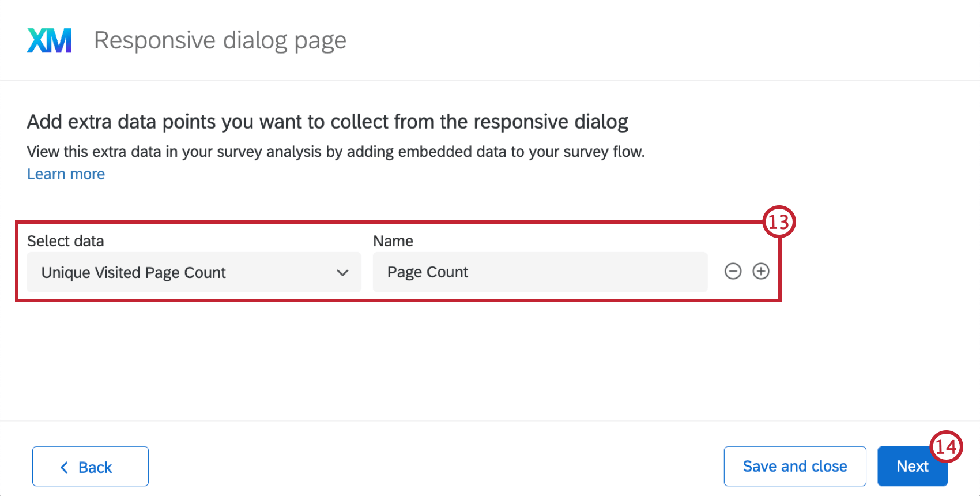Add another data point with plus icon
980x496 pixels.
point(761,271)
